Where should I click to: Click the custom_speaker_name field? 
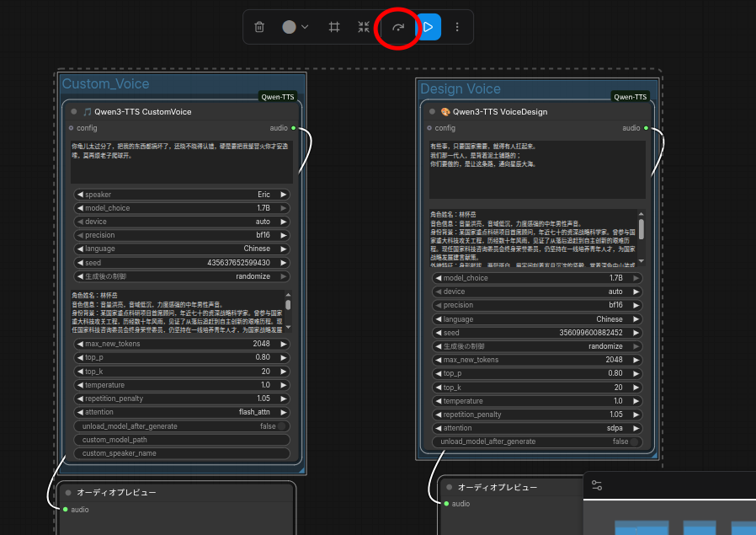(x=183, y=453)
